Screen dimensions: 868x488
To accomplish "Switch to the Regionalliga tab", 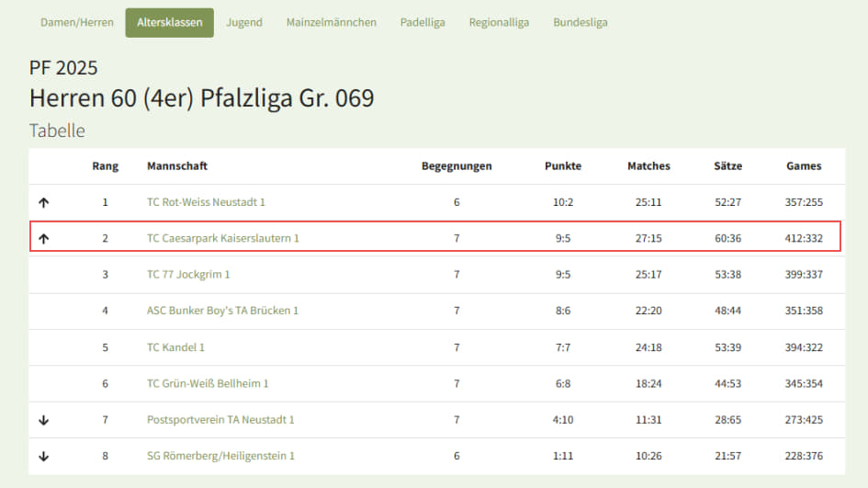I will pos(499,23).
